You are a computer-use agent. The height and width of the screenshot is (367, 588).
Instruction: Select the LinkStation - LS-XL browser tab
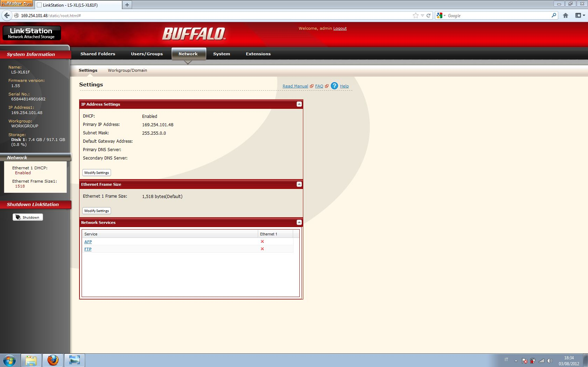[78, 5]
